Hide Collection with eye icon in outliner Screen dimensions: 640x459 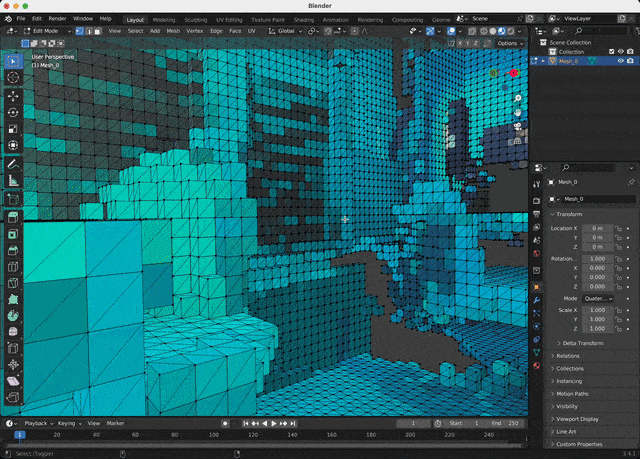(x=621, y=51)
